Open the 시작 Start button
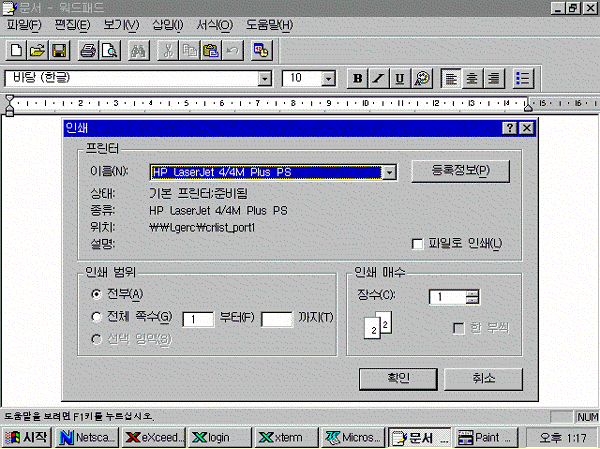 point(26,438)
